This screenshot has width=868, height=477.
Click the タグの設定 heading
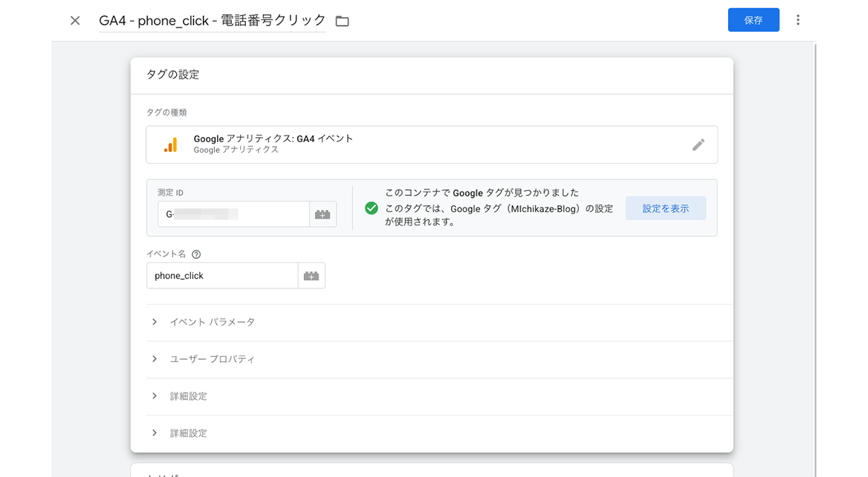tap(172, 75)
